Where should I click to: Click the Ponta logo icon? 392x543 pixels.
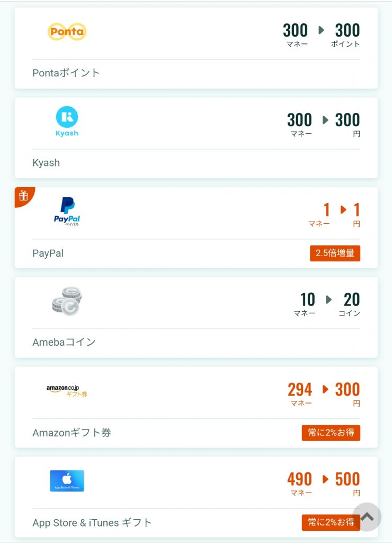[x=67, y=31]
